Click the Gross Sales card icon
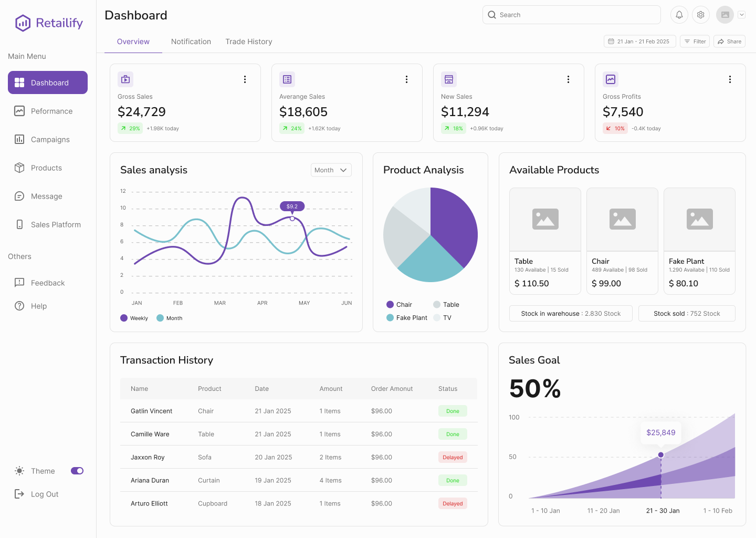 (125, 79)
